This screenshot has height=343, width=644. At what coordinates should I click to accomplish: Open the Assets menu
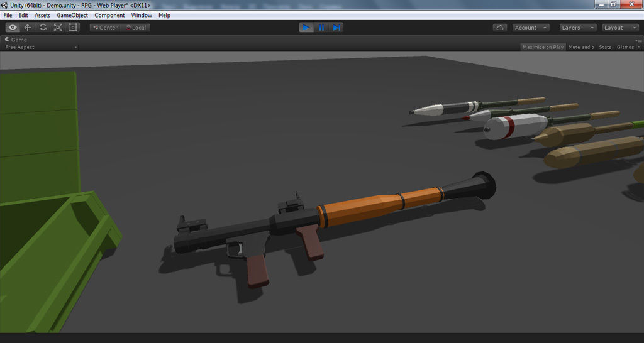pyautogui.click(x=42, y=15)
